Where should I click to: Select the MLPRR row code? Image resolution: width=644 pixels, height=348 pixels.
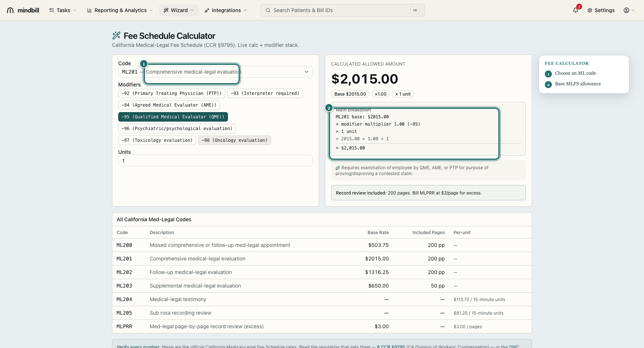(124, 326)
